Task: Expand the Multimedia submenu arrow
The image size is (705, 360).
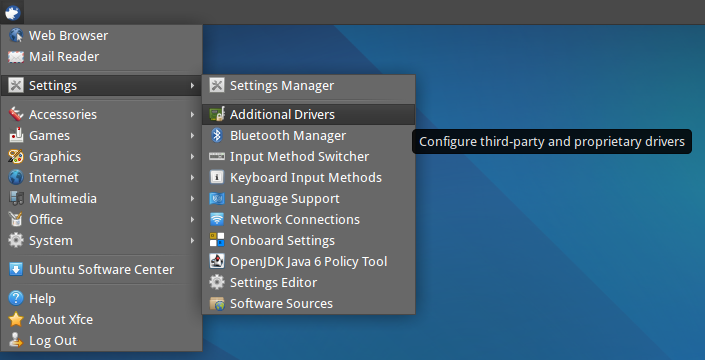Action: point(192,198)
